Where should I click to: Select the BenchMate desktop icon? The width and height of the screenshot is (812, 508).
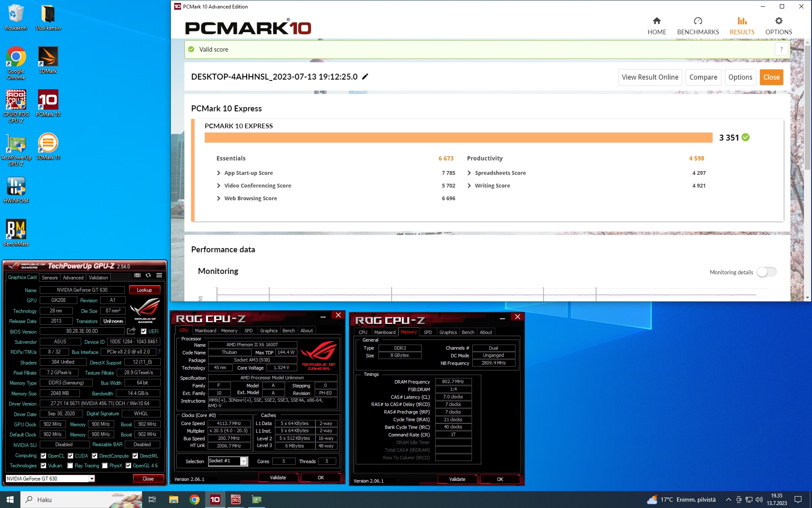[x=16, y=233]
